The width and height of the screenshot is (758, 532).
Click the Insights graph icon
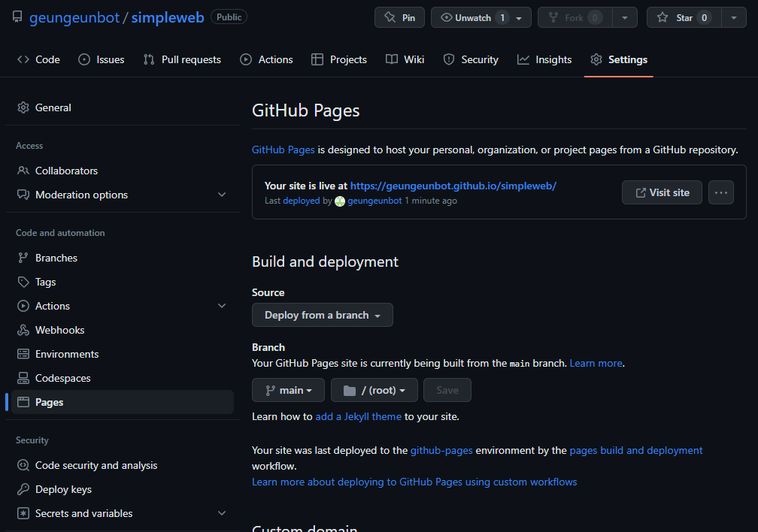(523, 59)
